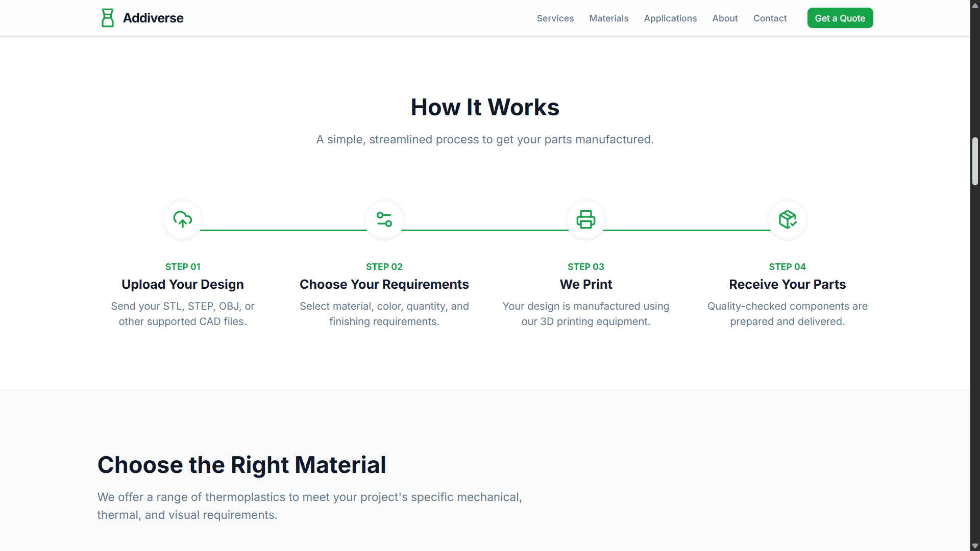Click 'Quality-checked components' description

pos(788,314)
